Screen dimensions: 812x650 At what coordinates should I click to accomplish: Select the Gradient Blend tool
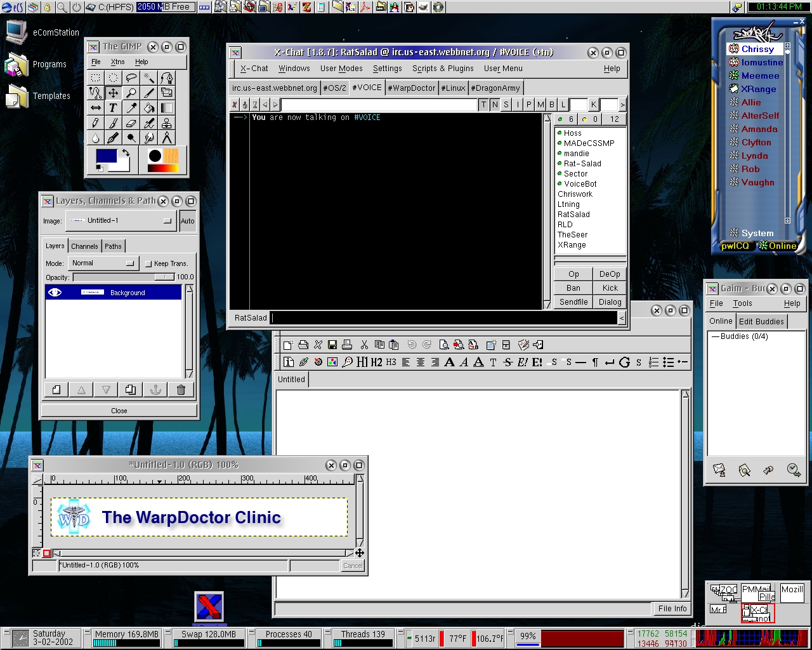click(x=166, y=108)
